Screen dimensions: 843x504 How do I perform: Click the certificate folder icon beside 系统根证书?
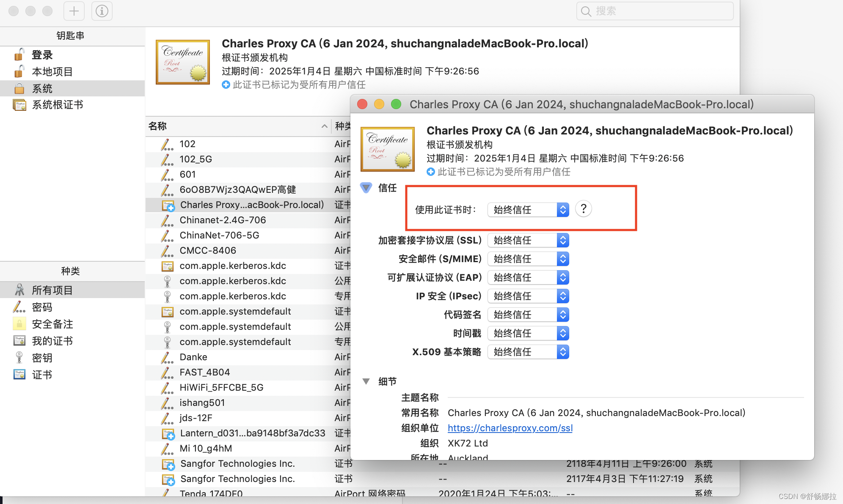tap(19, 105)
